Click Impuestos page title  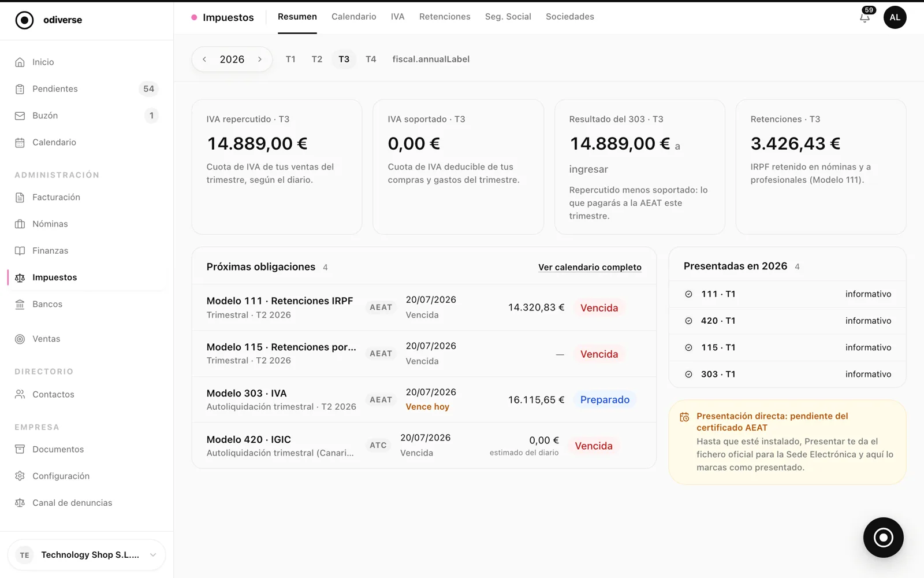tap(228, 17)
